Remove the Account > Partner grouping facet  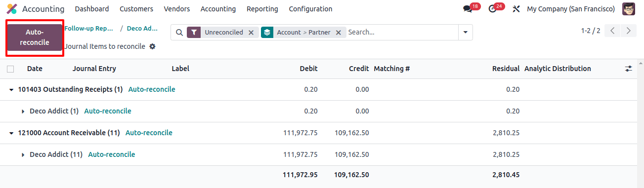339,33
